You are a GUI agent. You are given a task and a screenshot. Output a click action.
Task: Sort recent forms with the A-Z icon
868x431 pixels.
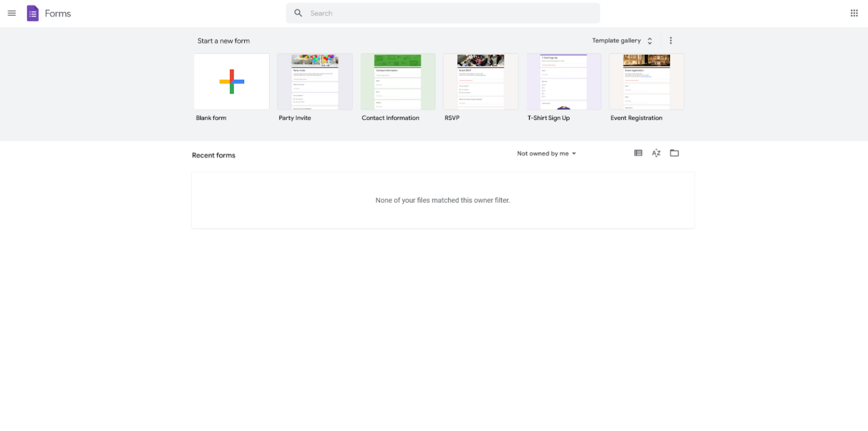(656, 153)
